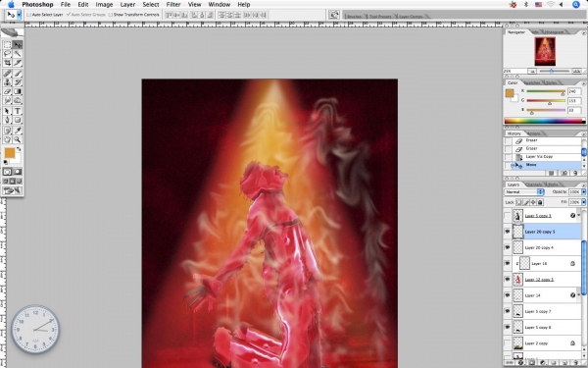
Task: Delete current history state trash icon
Action: coord(575,173)
